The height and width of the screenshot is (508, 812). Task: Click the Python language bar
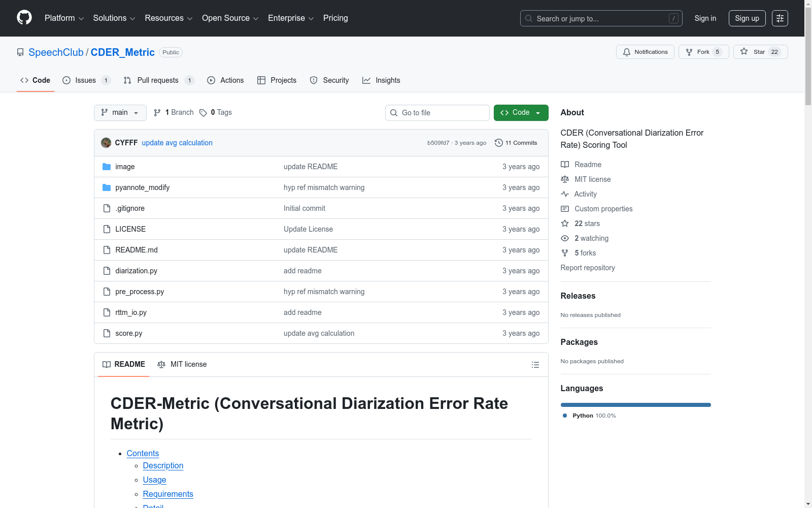coord(635,405)
